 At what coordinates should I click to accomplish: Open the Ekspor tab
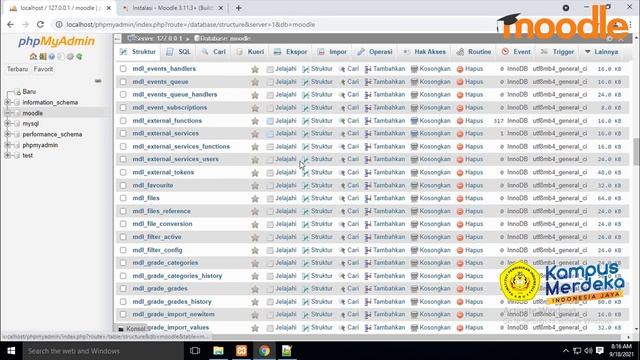click(290, 52)
